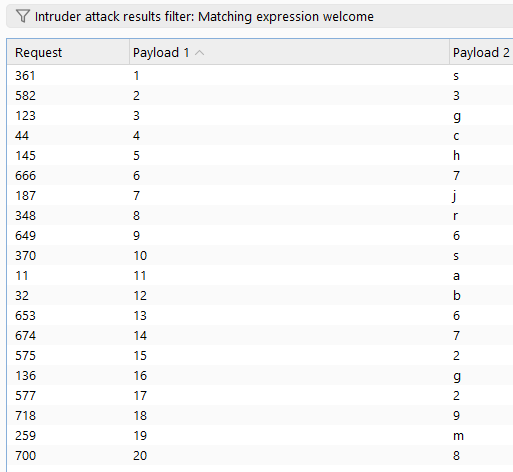This screenshot has height=472, width=513.
Task: Sort by the Payload 1 column header
Action: click(x=289, y=52)
